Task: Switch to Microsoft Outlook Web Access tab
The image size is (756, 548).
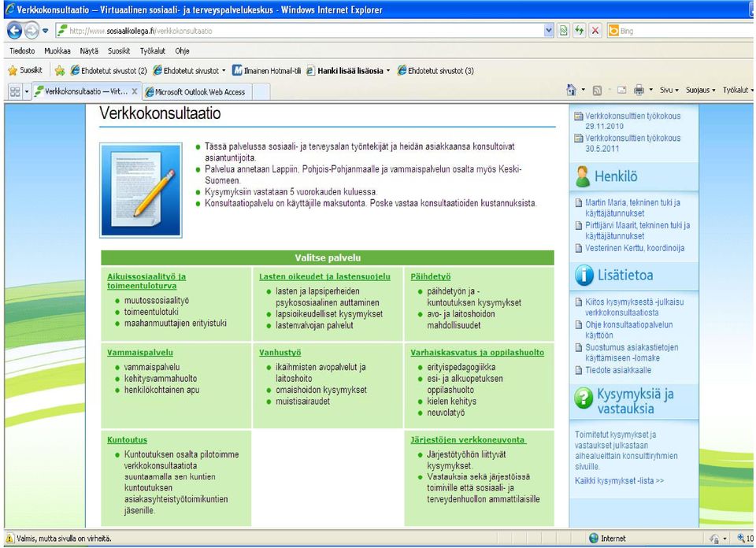Action: (195, 91)
